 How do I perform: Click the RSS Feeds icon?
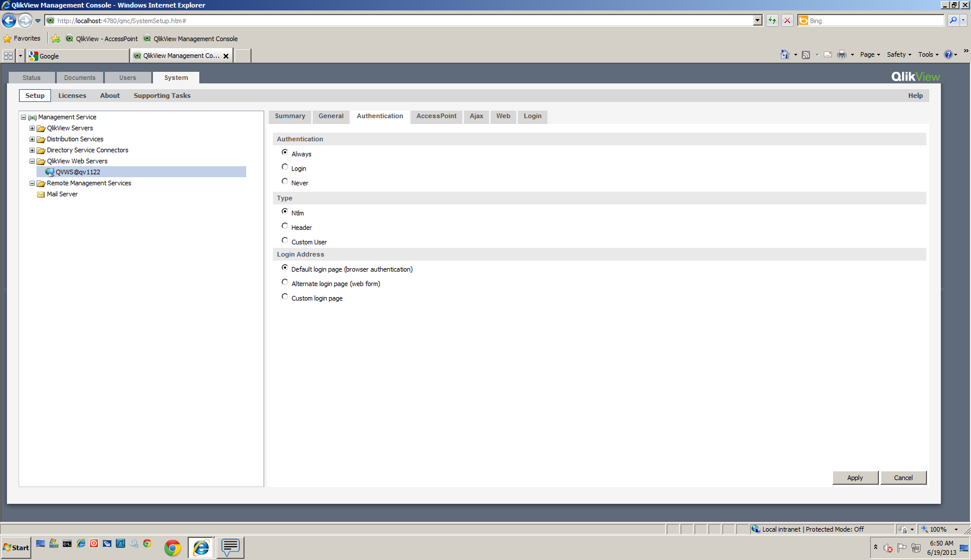(806, 54)
